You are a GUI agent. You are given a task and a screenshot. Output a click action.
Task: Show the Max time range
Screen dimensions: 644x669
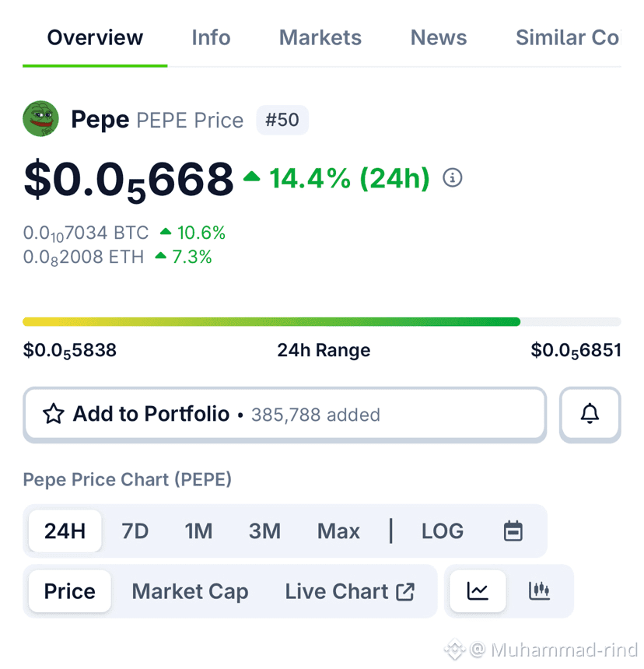tap(338, 531)
